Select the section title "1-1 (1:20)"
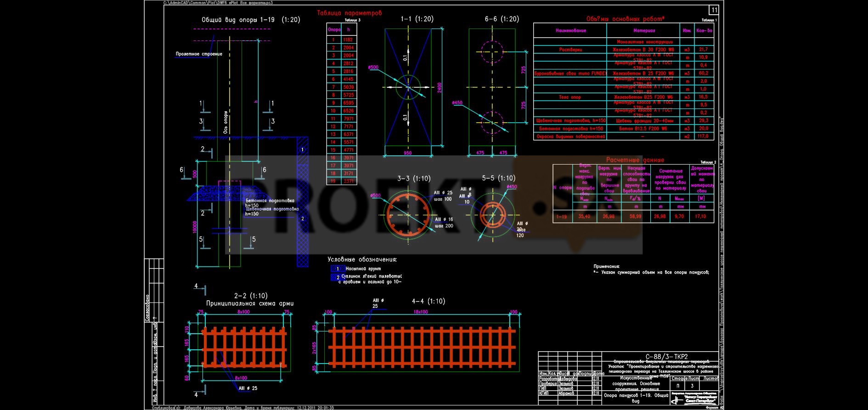 pos(417,19)
